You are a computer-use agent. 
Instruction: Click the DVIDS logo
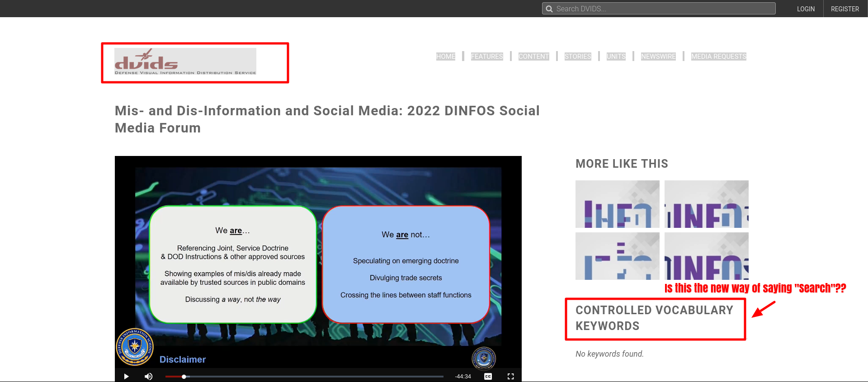point(185,61)
